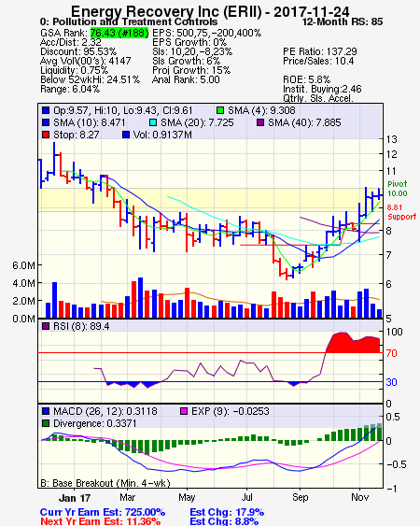This screenshot has height=526, width=420.
Task: Click the Vol: 0.9137M label
Action: (162, 135)
